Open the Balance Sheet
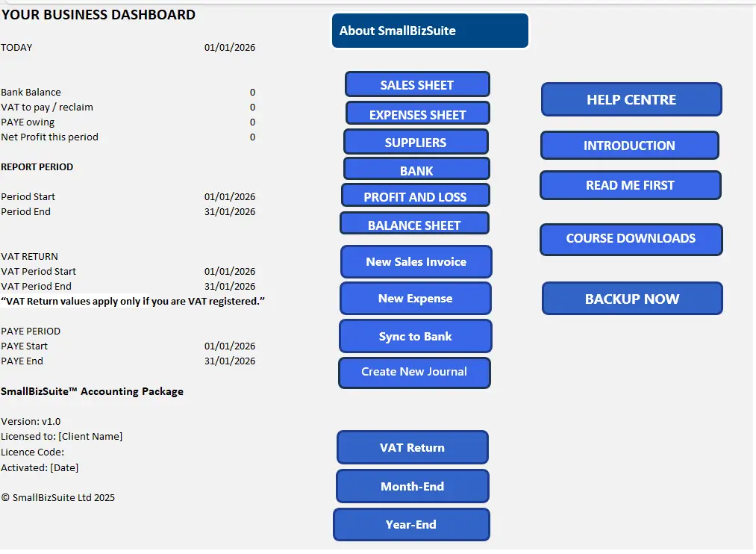 click(x=414, y=224)
